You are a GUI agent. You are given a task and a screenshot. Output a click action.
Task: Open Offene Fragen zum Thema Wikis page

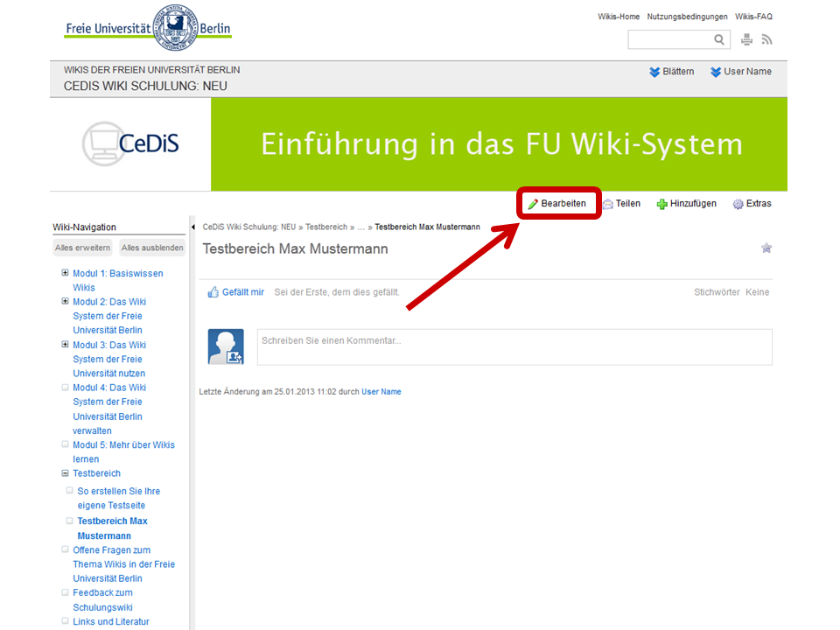click(123, 564)
